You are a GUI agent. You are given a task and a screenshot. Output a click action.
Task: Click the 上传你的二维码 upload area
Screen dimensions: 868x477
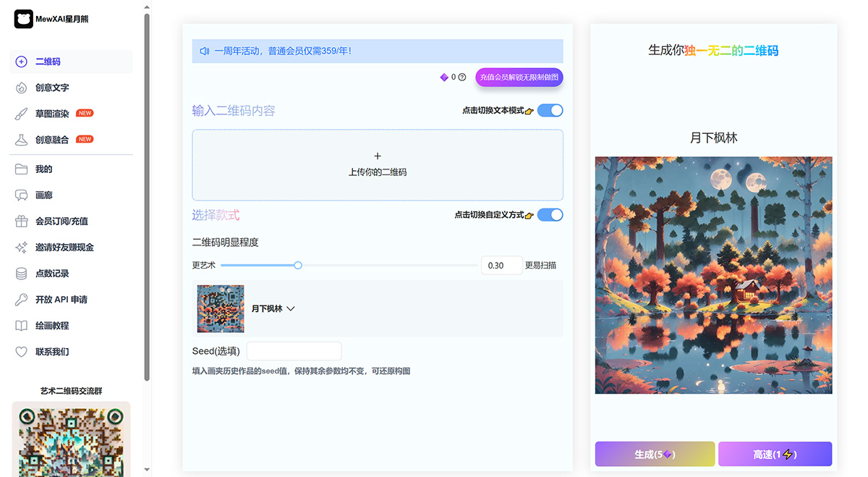coord(377,164)
